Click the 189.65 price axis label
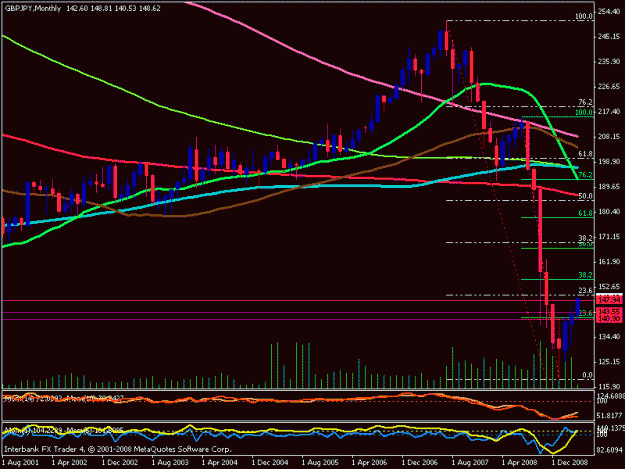 pyautogui.click(x=609, y=186)
